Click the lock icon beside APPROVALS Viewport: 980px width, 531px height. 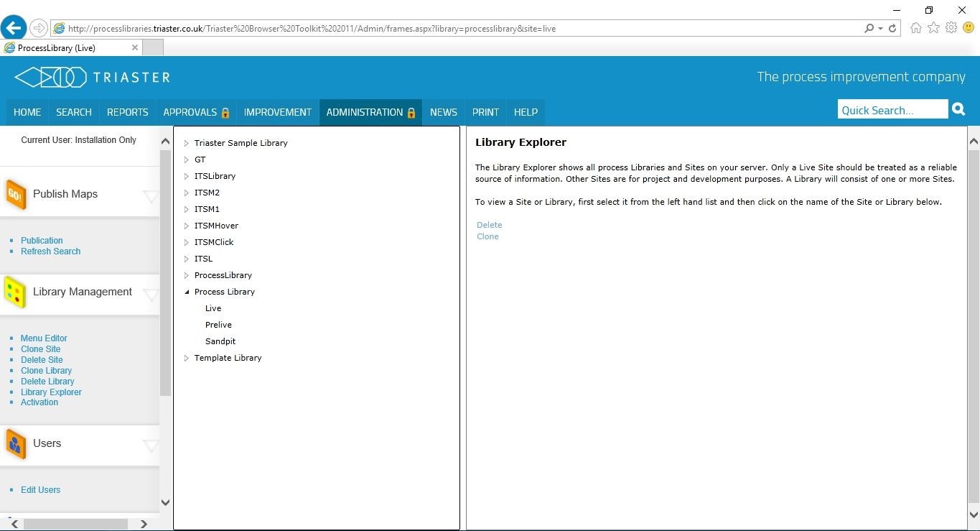[x=225, y=112]
